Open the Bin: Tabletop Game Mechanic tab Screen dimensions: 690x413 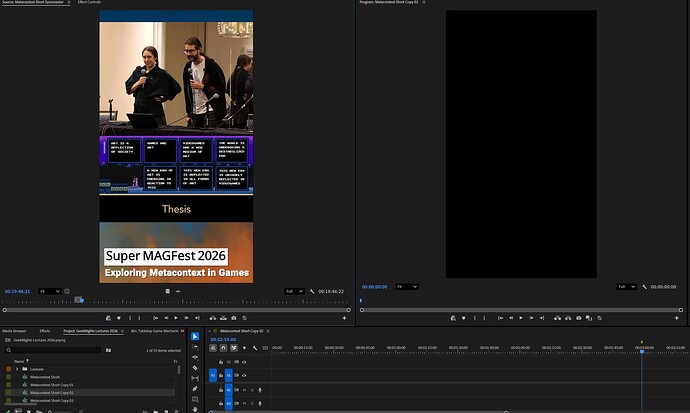click(154, 331)
